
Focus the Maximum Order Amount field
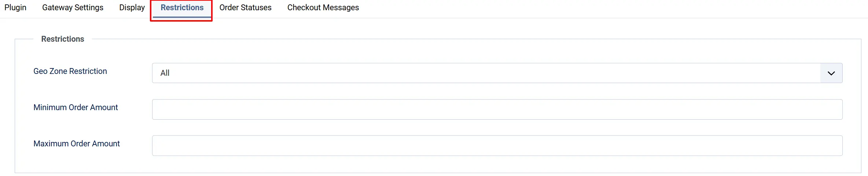(x=497, y=146)
